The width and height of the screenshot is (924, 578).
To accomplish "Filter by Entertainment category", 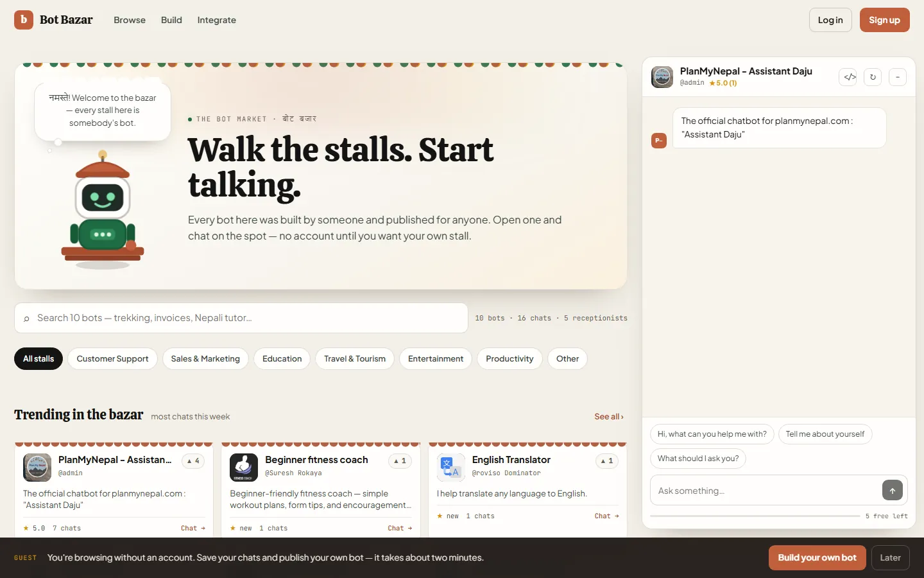I will 436,358.
